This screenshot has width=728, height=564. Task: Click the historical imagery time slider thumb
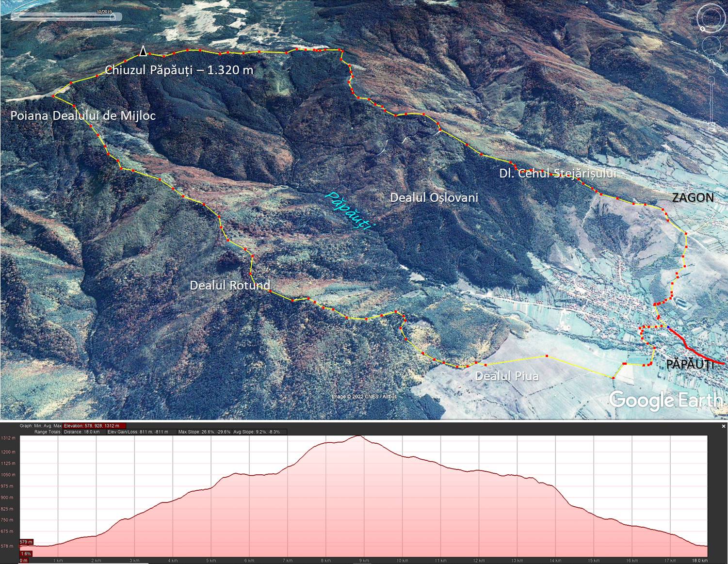[112, 16]
